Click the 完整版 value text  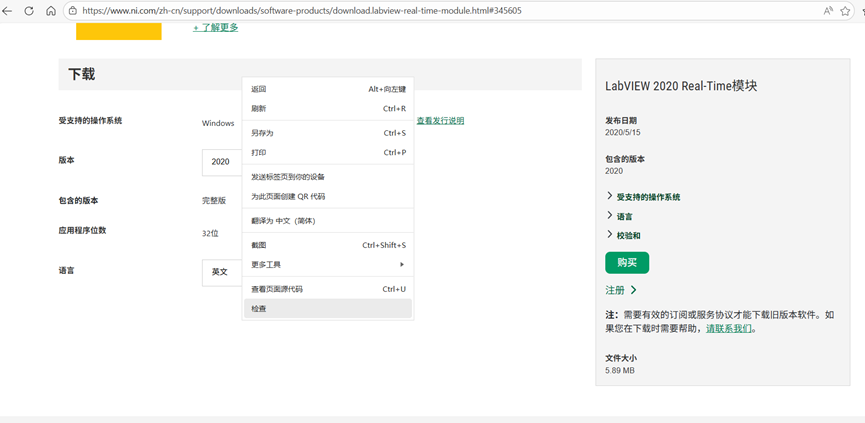[214, 201]
